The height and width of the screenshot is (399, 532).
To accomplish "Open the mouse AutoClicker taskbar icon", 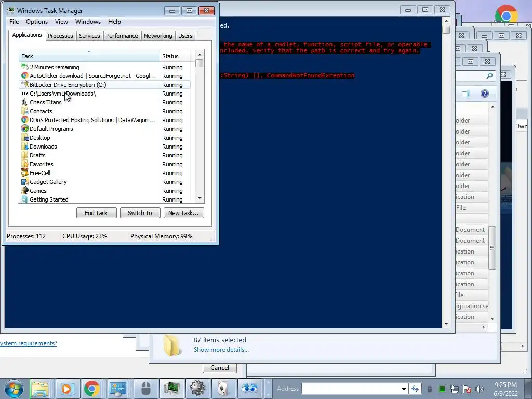I will (x=146, y=389).
